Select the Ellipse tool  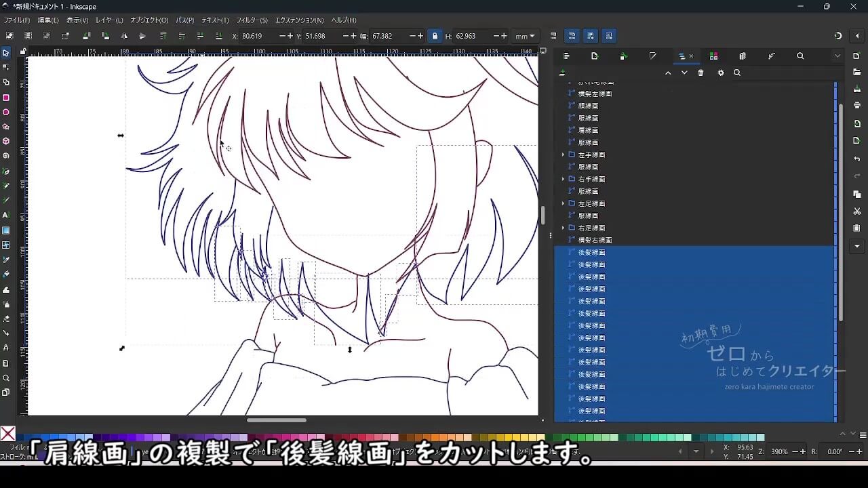click(x=6, y=112)
